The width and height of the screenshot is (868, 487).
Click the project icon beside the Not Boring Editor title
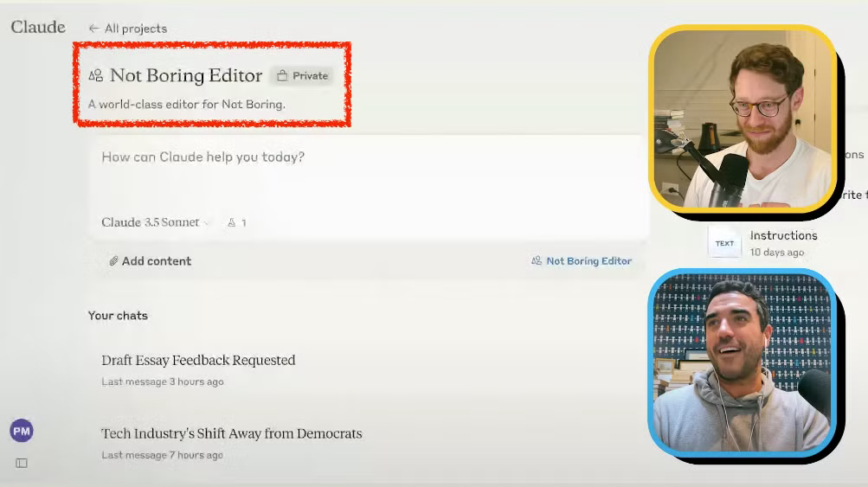coord(96,76)
